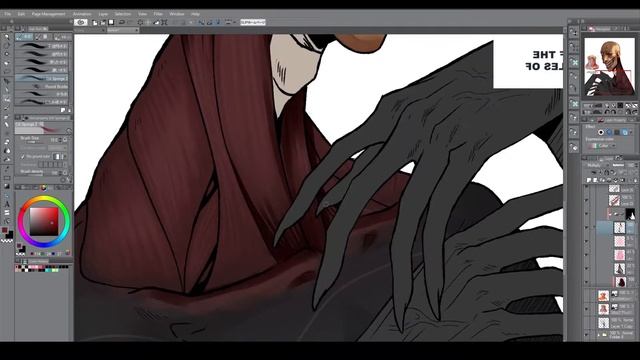The image size is (640, 360).
Task: Select the Zoom magnifier tool
Action: click(x=7, y=37)
